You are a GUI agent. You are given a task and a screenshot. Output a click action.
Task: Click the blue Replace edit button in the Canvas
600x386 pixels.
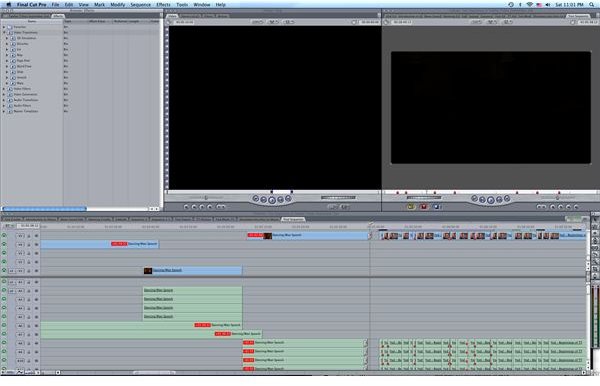436,207
